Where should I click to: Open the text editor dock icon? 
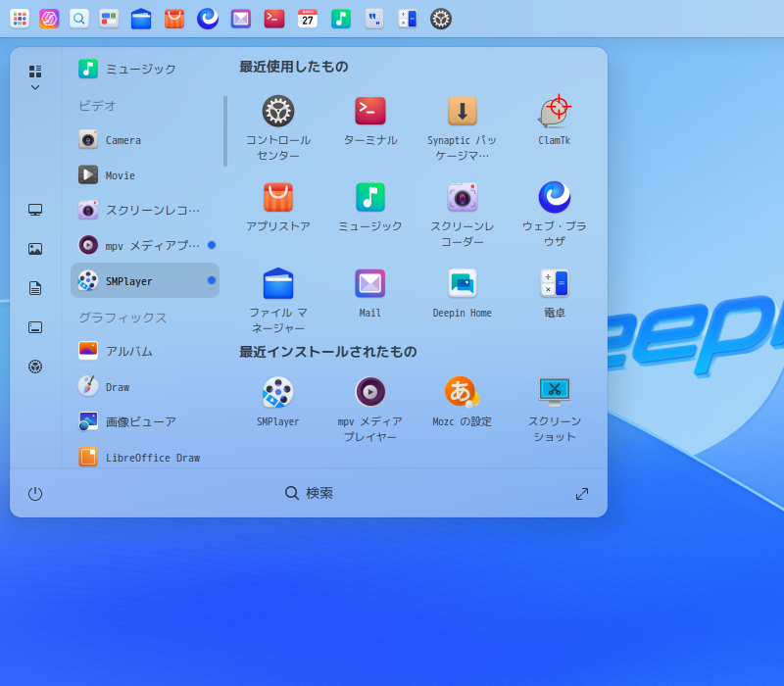374,19
